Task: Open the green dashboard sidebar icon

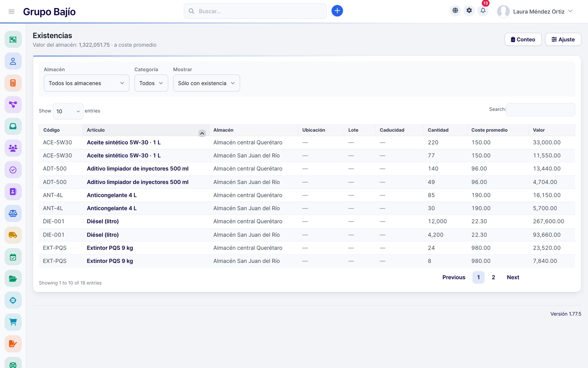Action: pyautogui.click(x=13, y=39)
